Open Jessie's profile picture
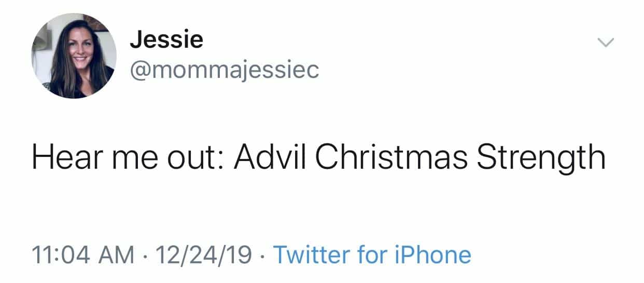Screen dimensions: 644x283 (74, 56)
